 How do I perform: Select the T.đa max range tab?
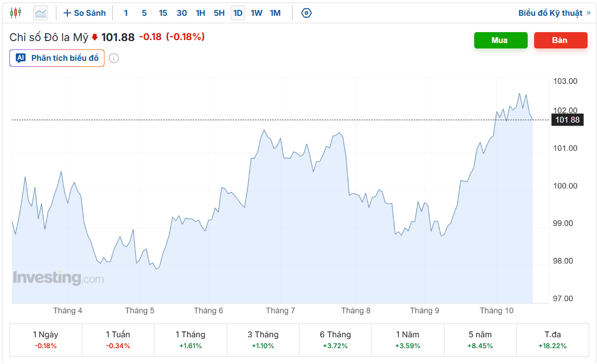coord(552,340)
